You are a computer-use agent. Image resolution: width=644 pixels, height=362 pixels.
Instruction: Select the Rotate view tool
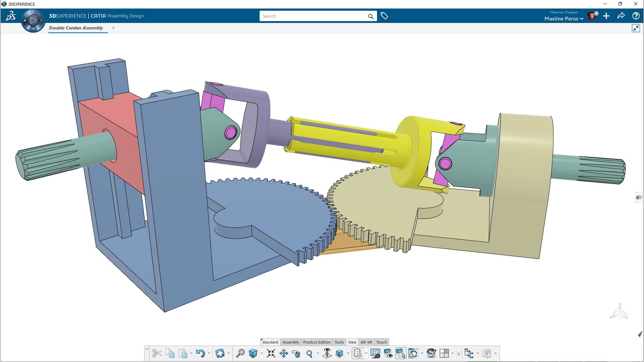(296, 354)
